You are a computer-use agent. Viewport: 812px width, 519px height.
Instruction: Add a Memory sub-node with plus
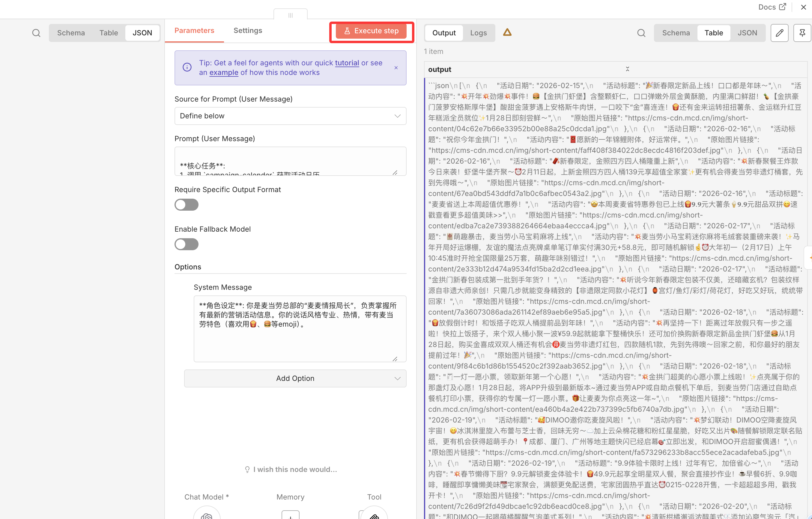290,515
